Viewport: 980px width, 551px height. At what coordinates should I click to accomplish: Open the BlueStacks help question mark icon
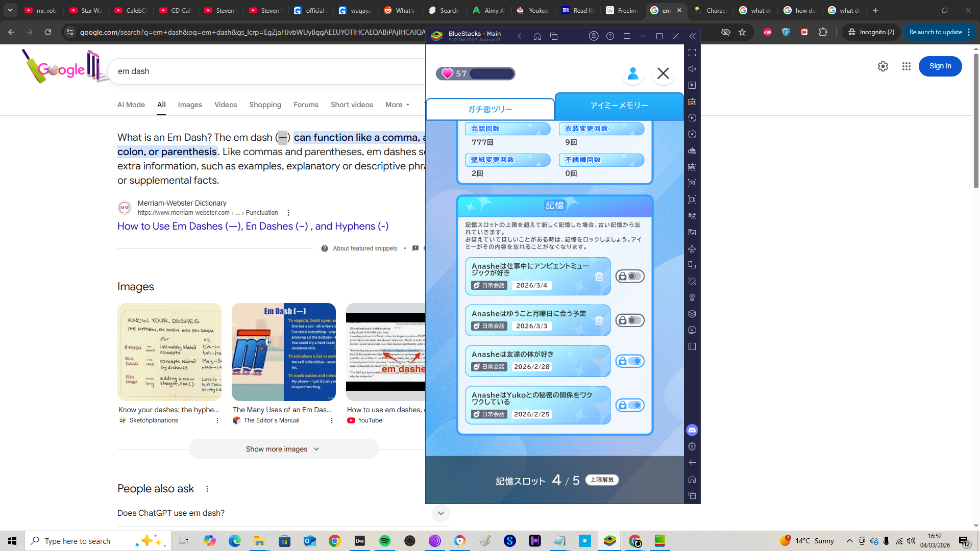pos(610,36)
